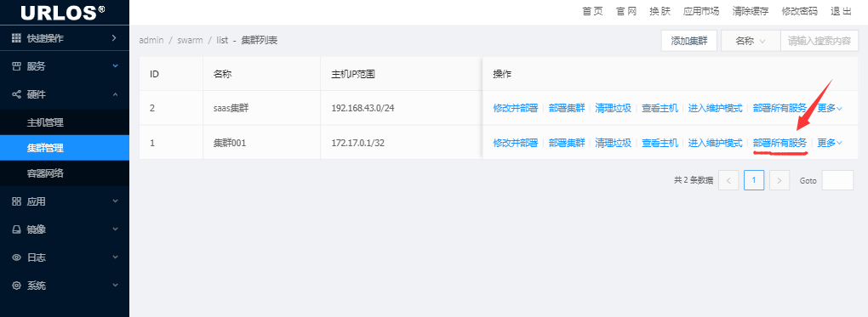Click the 服务 sidebar icon
The height and width of the screenshot is (317, 868).
pos(16,66)
